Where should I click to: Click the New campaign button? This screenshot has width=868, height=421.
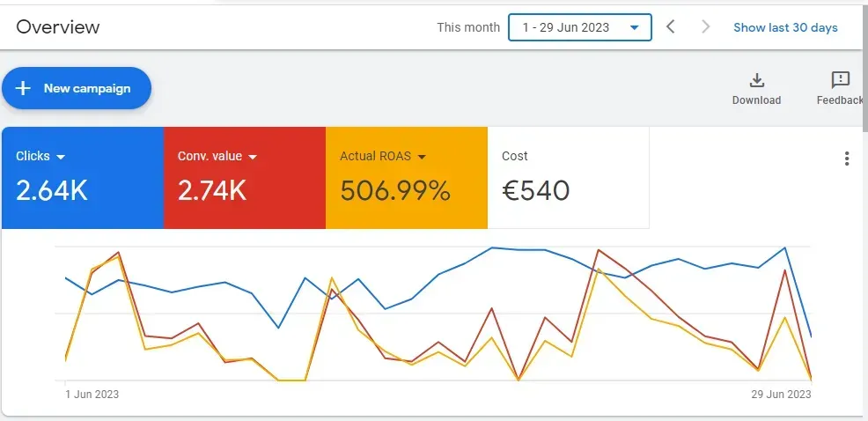pyautogui.click(x=77, y=88)
